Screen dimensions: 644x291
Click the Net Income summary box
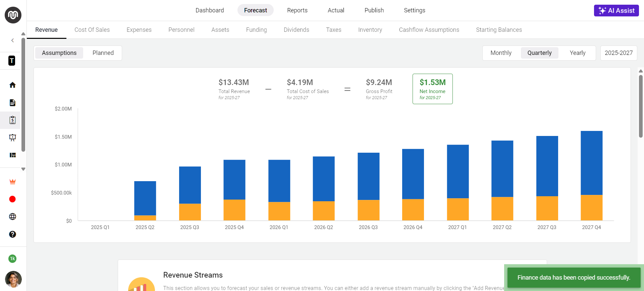(432, 89)
